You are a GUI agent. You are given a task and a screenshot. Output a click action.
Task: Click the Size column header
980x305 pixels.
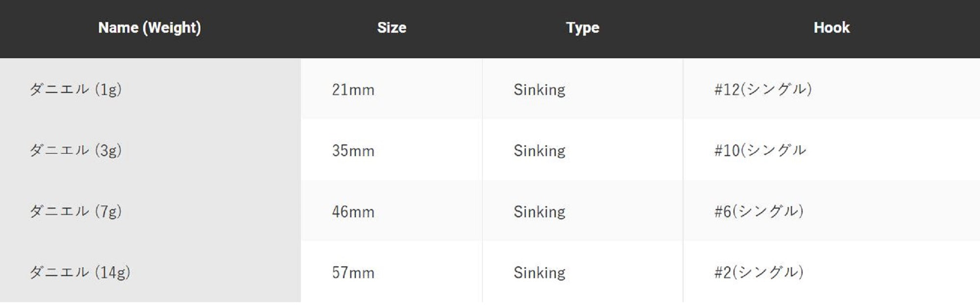[392, 28]
